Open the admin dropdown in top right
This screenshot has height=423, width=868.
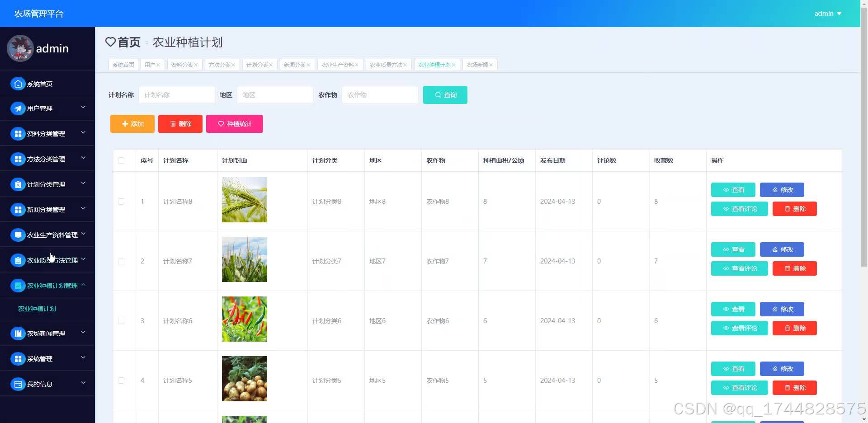coord(828,14)
